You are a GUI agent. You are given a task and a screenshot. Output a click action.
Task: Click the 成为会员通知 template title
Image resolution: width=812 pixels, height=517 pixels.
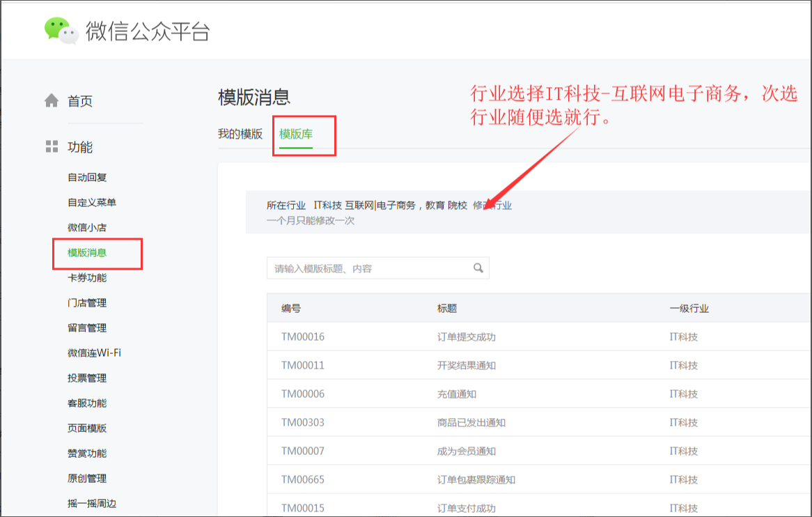point(466,451)
